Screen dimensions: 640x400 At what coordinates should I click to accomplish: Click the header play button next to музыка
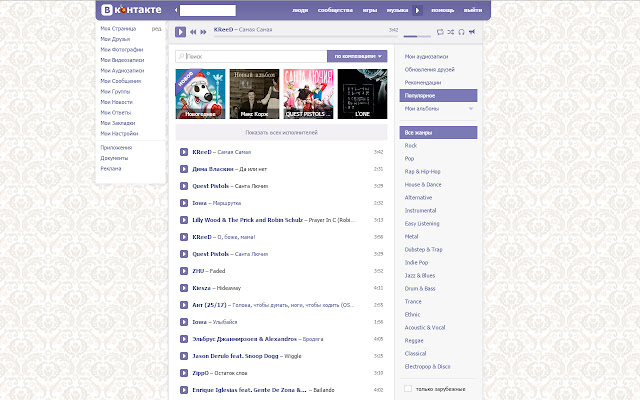point(417,10)
